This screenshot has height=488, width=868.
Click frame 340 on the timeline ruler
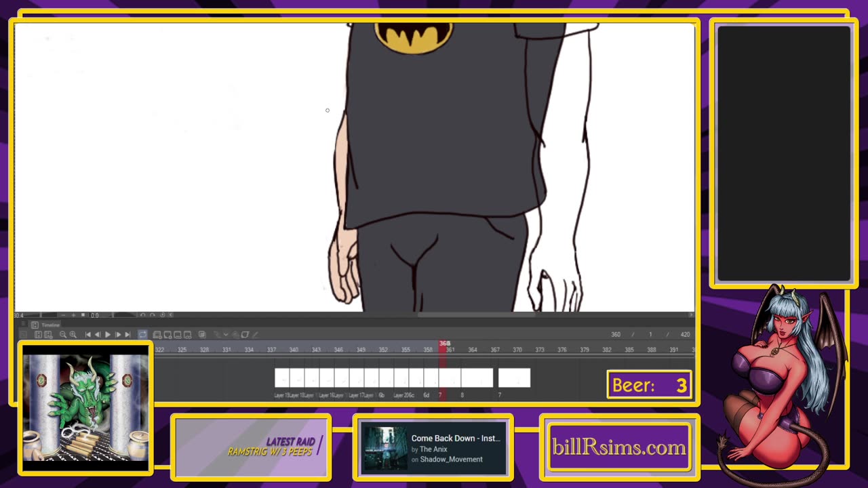coord(294,350)
